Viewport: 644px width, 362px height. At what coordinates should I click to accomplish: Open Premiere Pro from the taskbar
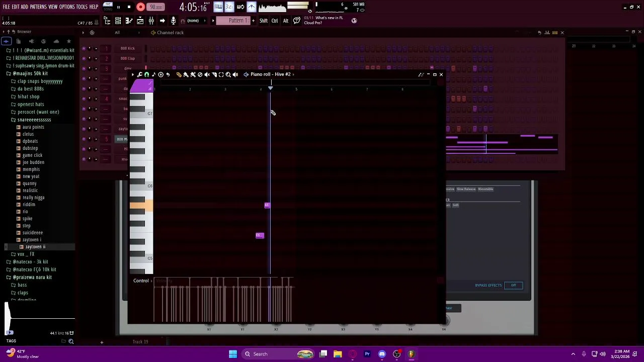pos(367,354)
